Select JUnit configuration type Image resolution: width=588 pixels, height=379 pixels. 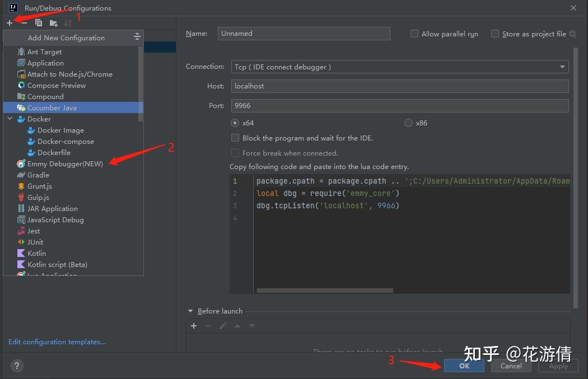[73, 242]
